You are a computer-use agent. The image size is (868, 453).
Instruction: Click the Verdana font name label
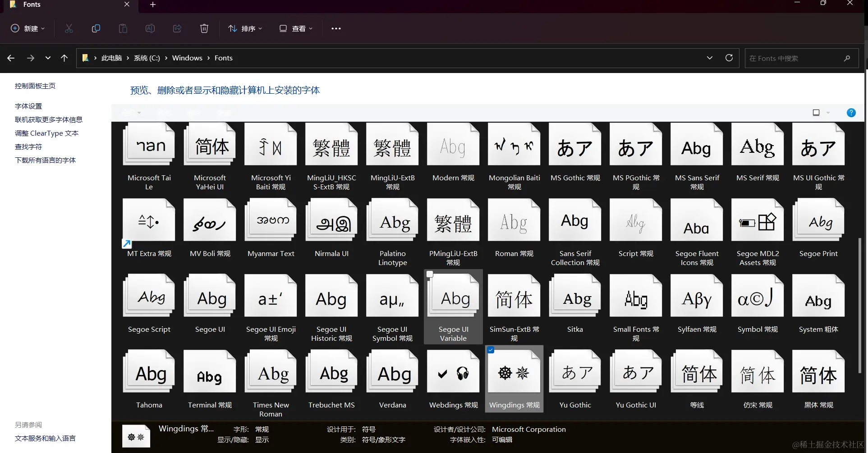tap(392, 405)
